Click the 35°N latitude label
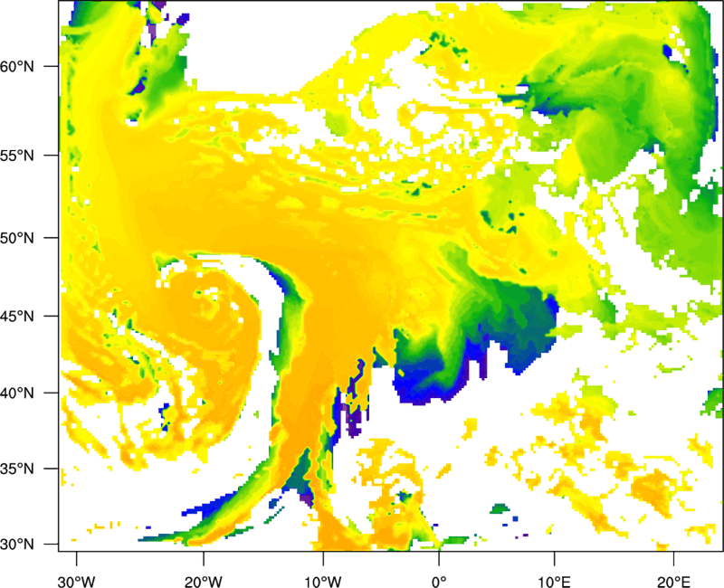Screen dimensions: 724x588 coord(17,469)
